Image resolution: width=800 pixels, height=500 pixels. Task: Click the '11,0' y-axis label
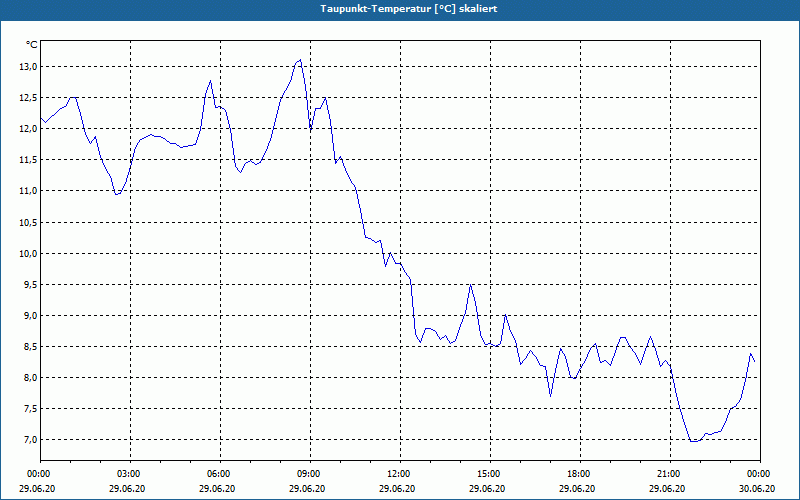tap(28, 191)
